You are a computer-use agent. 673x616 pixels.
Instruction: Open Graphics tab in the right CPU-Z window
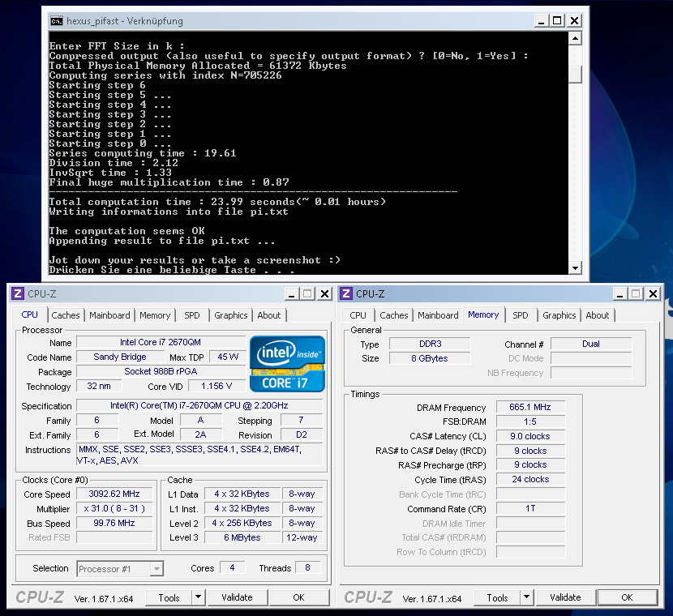(x=559, y=315)
